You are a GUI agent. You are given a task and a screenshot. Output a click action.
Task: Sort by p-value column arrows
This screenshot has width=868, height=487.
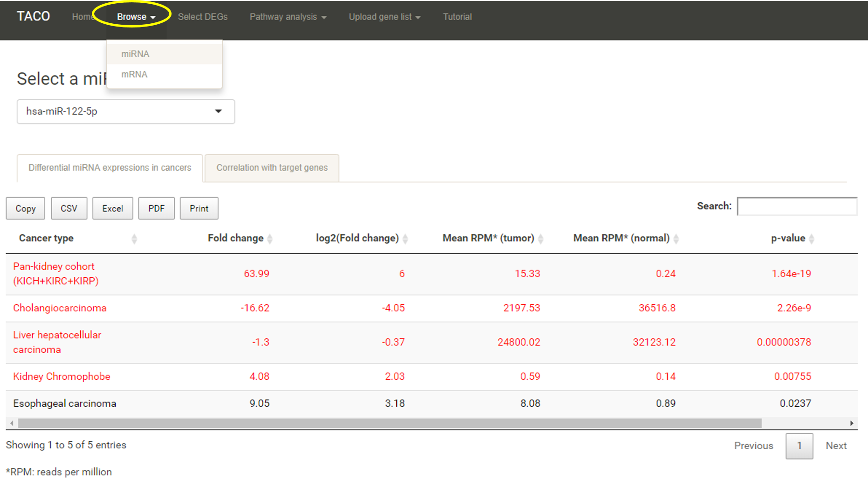pos(812,239)
